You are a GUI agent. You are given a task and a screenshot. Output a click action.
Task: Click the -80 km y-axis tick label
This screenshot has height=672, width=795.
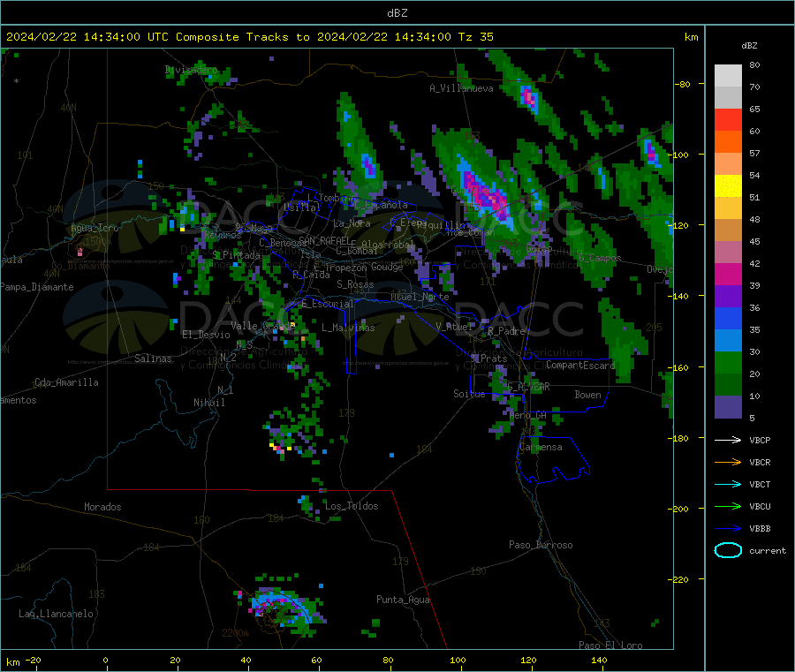pyautogui.click(x=682, y=84)
